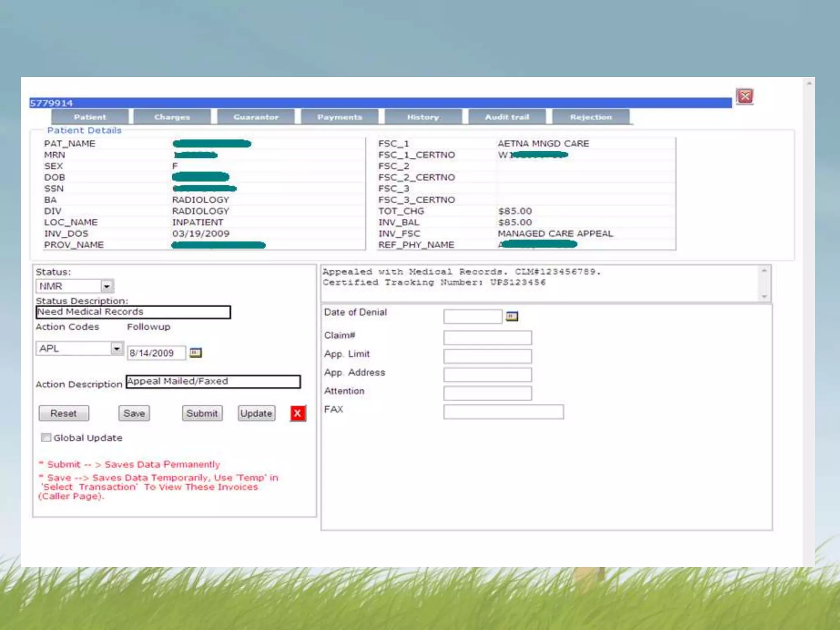This screenshot has width=840, height=630.
Task: Open the Followup date calendar picker
Action: (196, 353)
